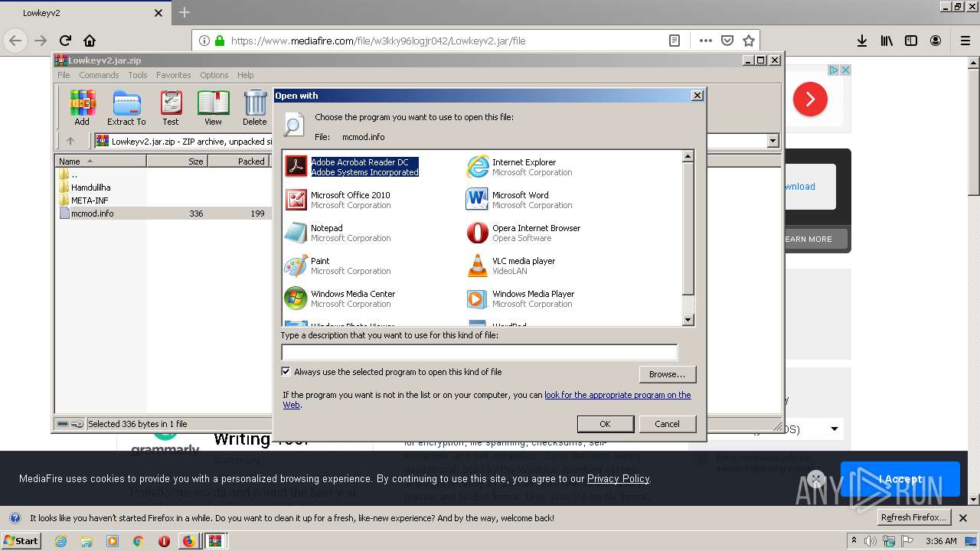
Task: Choose Microsoft Word program
Action: point(519,200)
